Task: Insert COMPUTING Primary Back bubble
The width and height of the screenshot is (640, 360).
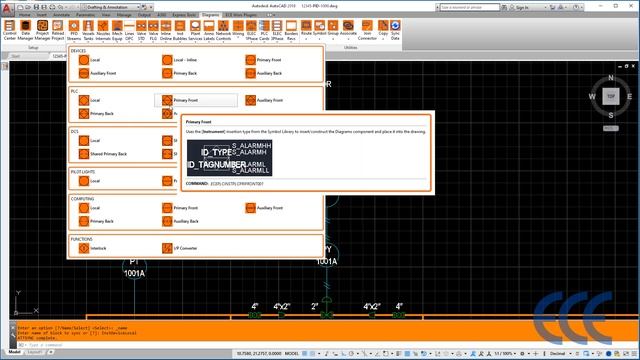Action: point(97,222)
